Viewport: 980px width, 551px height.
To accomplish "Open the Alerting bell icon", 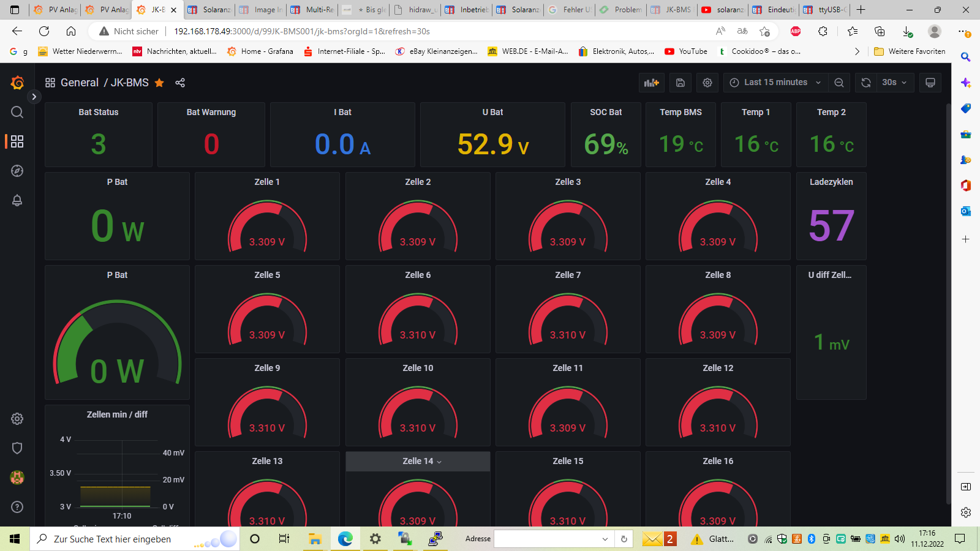I will pyautogui.click(x=17, y=200).
